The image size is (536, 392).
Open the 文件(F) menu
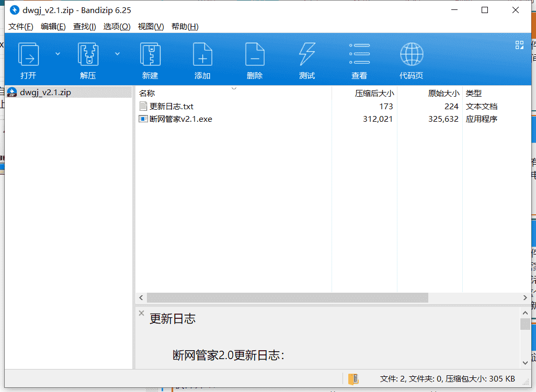21,26
